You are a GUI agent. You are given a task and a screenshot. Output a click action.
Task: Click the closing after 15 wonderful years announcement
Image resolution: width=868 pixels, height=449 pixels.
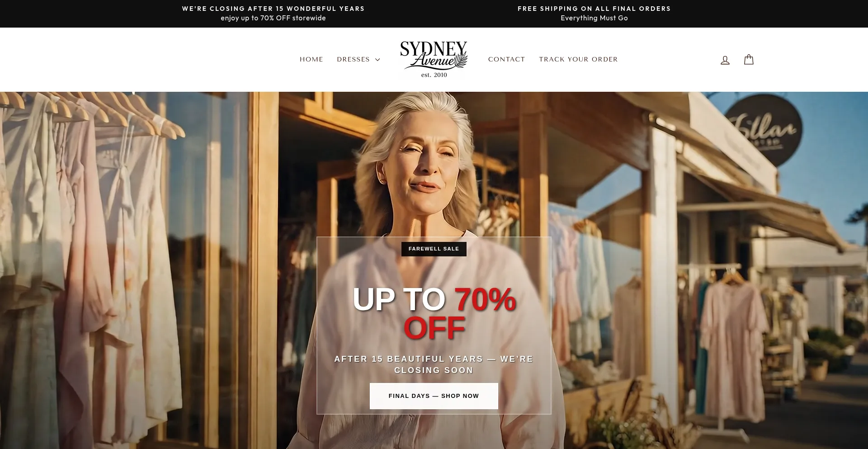click(x=273, y=9)
